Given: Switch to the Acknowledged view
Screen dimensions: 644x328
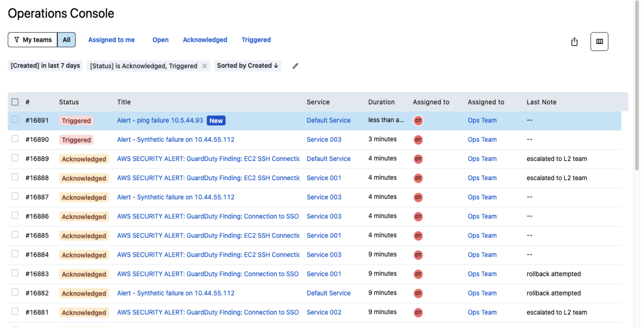Looking at the screenshot, I should 205,40.
